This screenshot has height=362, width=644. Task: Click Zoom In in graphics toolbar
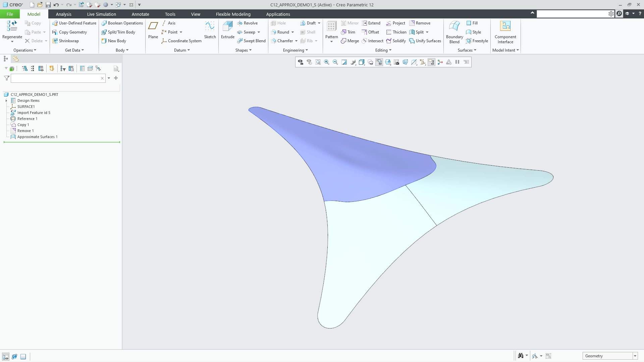tap(326, 62)
